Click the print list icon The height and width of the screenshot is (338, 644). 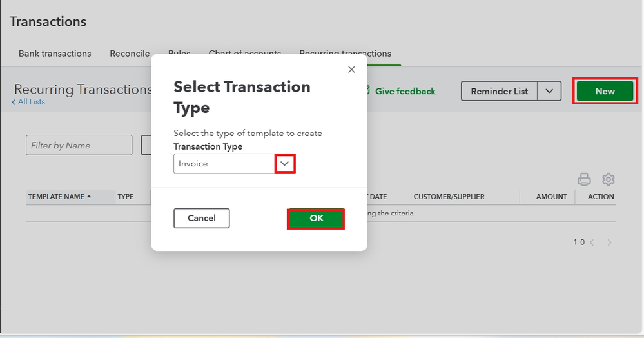coord(584,179)
